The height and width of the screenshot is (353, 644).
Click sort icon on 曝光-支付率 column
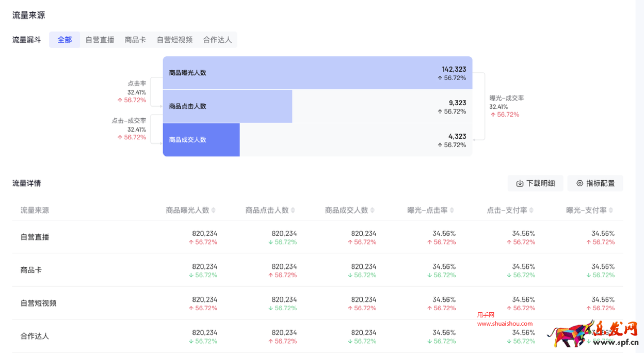tap(611, 210)
